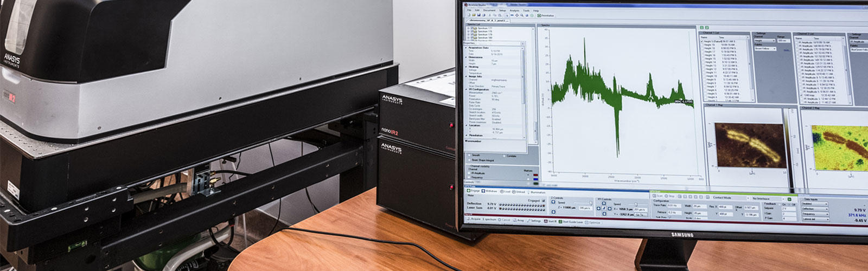Image resolution: width=868 pixels, height=271 pixels.
Task: Click the Go To button
Action: pos(640,215)
